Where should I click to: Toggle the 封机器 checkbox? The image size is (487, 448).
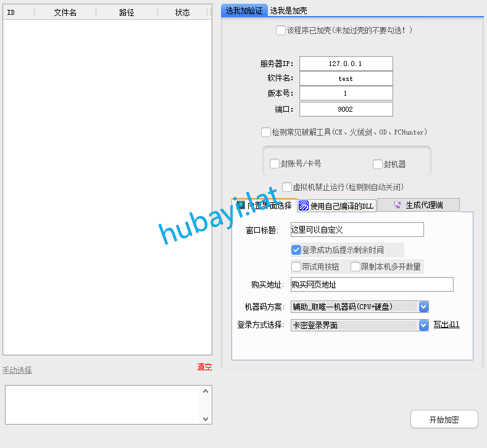click(378, 164)
